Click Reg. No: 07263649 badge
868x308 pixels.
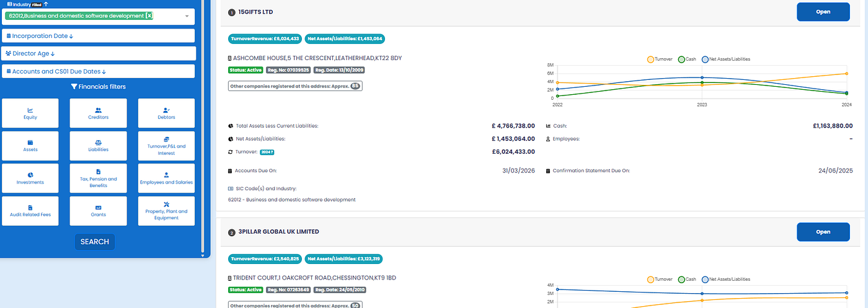click(x=288, y=289)
